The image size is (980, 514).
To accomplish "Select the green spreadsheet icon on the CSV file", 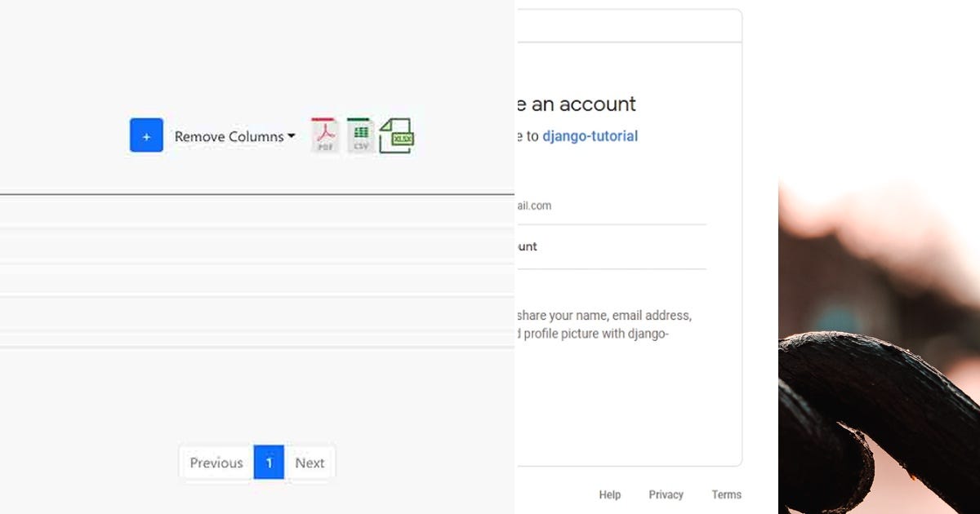I will point(360,131).
